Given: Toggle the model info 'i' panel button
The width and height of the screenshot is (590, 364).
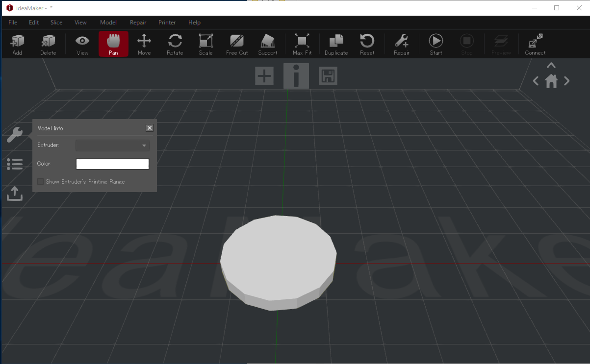Looking at the screenshot, I should click(296, 76).
